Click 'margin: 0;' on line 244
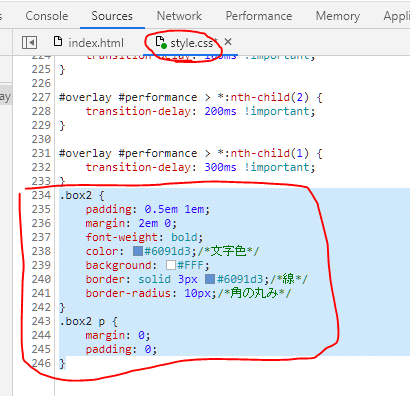The image size is (410, 396). tap(118, 335)
